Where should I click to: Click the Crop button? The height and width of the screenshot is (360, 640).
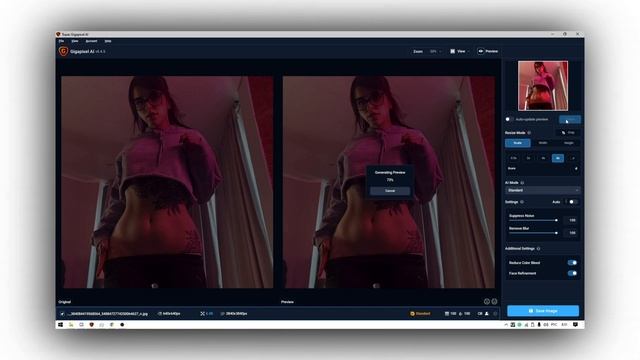coord(568,133)
